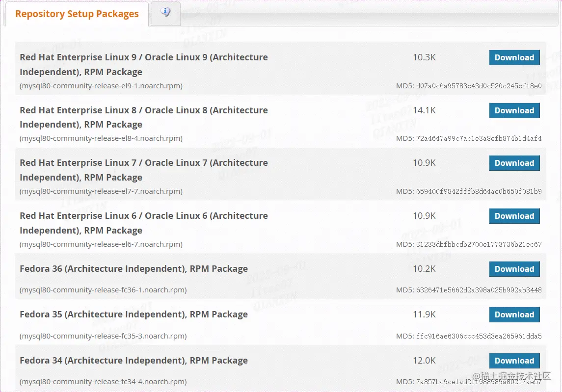Download the Red Hat Enterprise Linux 8 package
Image resolution: width=562 pixels, height=392 pixels.
[x=514, y=111]
